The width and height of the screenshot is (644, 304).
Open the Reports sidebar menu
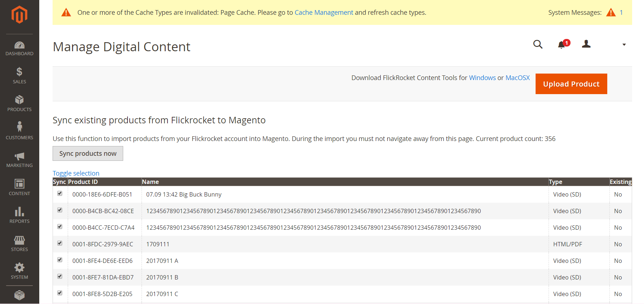click(19, 215)
